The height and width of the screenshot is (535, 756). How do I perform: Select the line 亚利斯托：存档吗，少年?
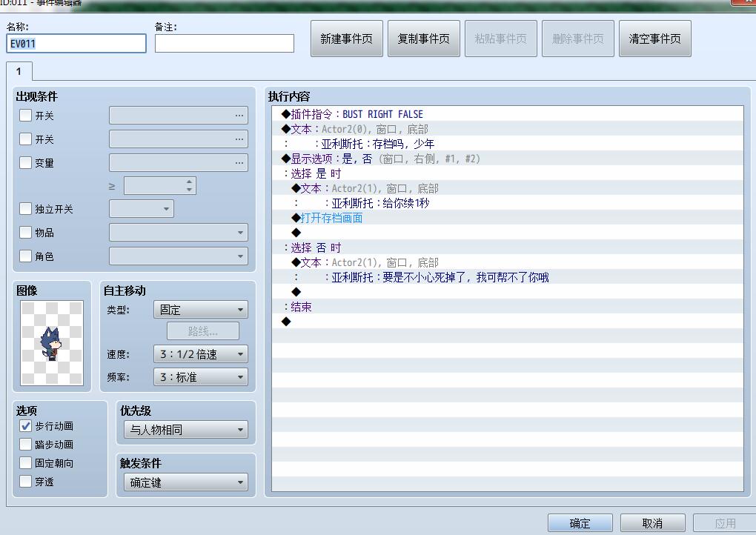coord(507,144)
